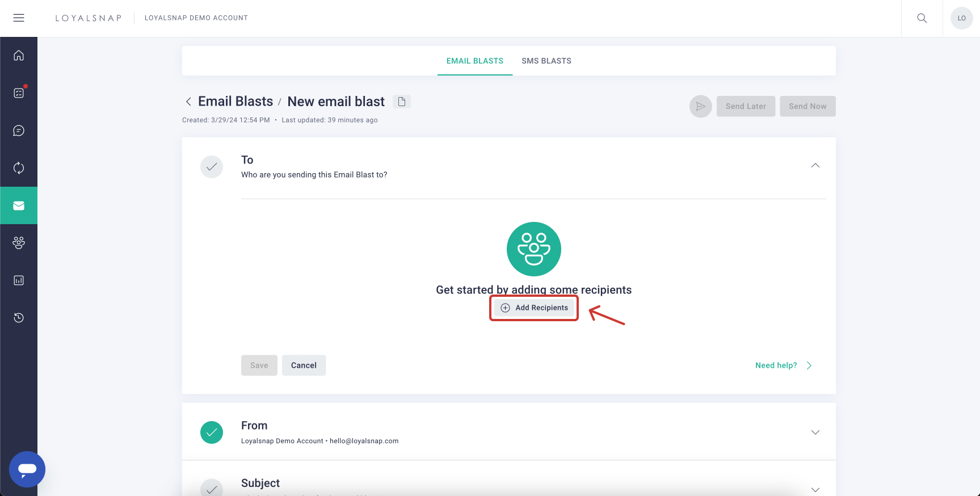Open the Need help? link
Image resolution: width=980 pixels, height=496 pixels.
click(x=776, y=365)
